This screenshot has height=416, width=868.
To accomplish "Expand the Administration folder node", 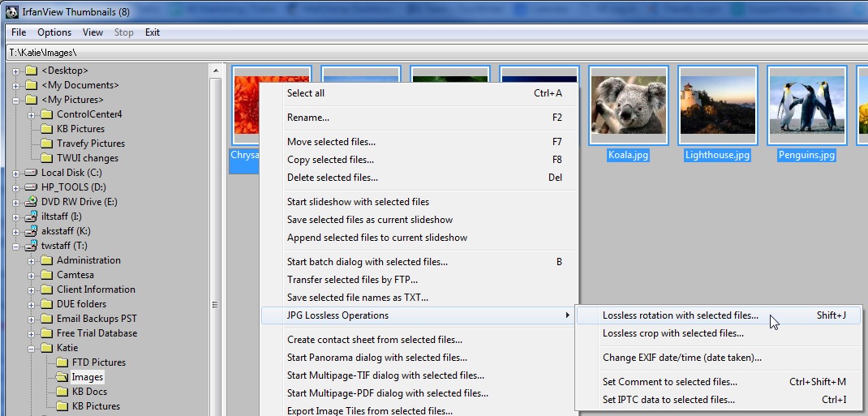I will 32,260.
